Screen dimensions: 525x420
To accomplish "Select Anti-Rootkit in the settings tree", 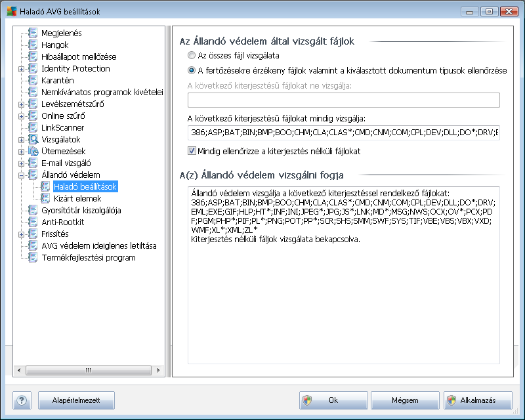I will (x=62, y=222).
